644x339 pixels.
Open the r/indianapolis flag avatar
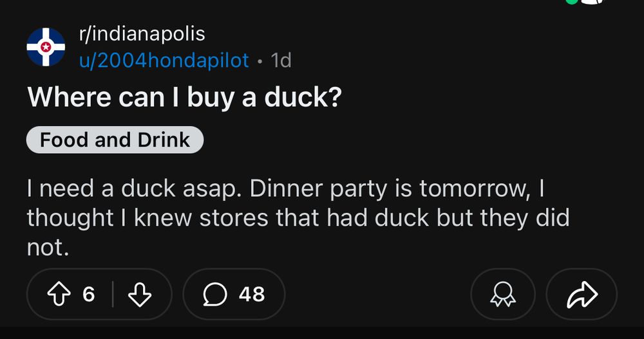point(46,47)
